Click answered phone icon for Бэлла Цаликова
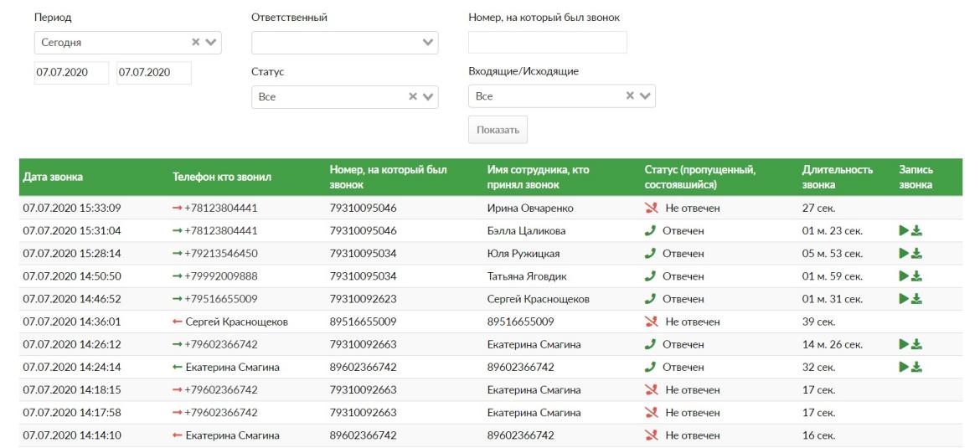Viewport: 980px width, 448px height. (650, 230)
